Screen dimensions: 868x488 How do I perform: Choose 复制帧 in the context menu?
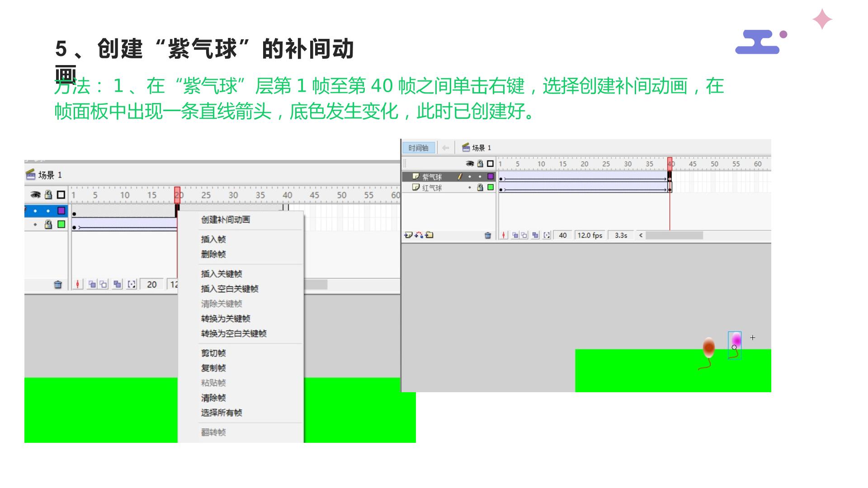[213, 368]
